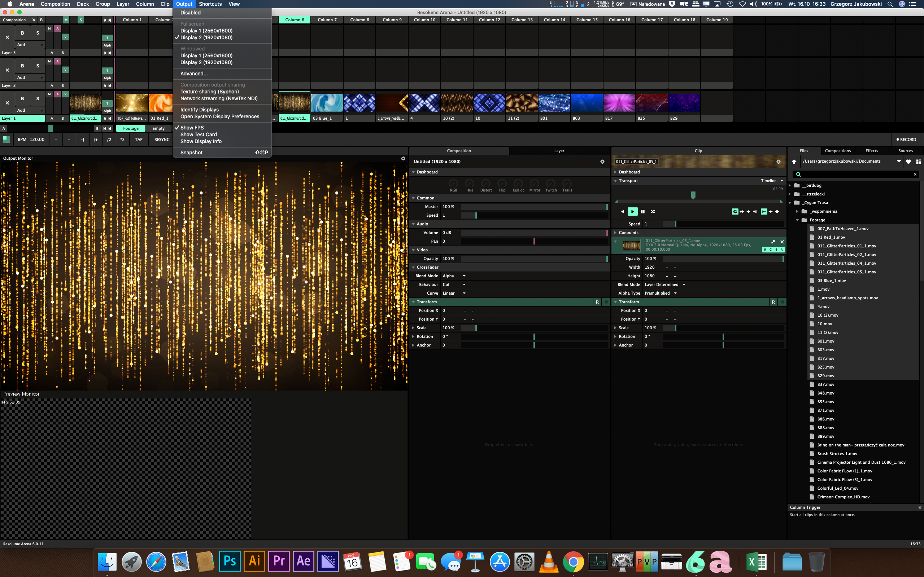Image resolution: width=924 pixels, height=577 pixels.
Task: Expand the __birddog folder
Action: tap(790, 185)
